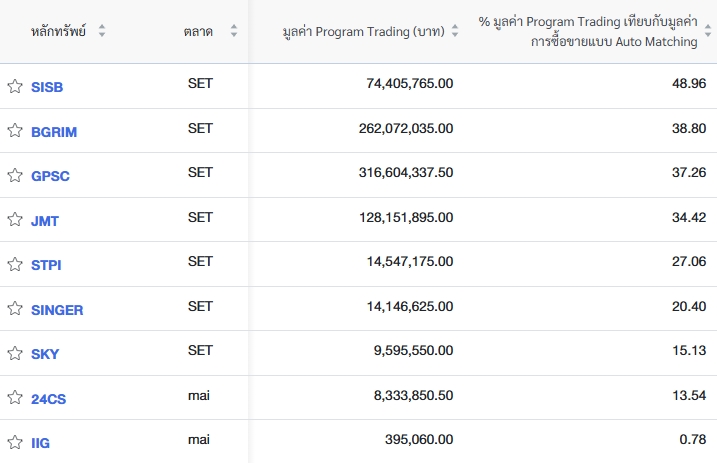View GPSC security details
Viewport: 717px width, 463px height.
[x=50, y=176]
